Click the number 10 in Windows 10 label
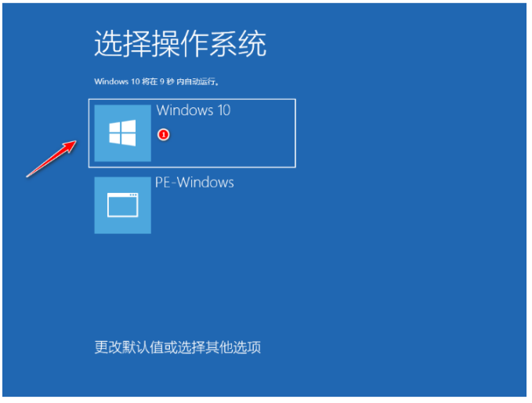 click(x=224, y=111)
